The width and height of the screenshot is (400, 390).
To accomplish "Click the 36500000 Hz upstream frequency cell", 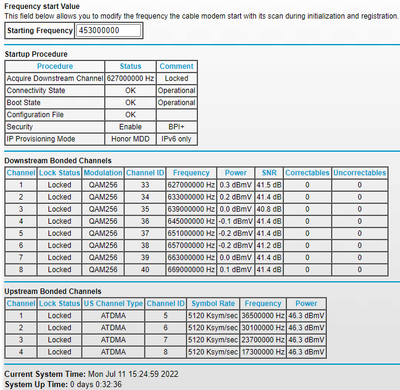I will [263, 315].
